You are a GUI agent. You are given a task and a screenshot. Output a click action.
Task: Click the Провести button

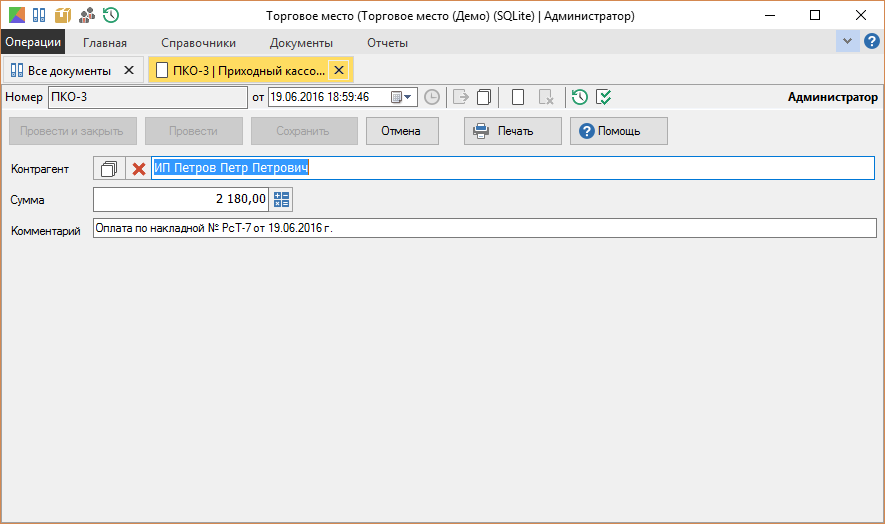pos(194,131)
